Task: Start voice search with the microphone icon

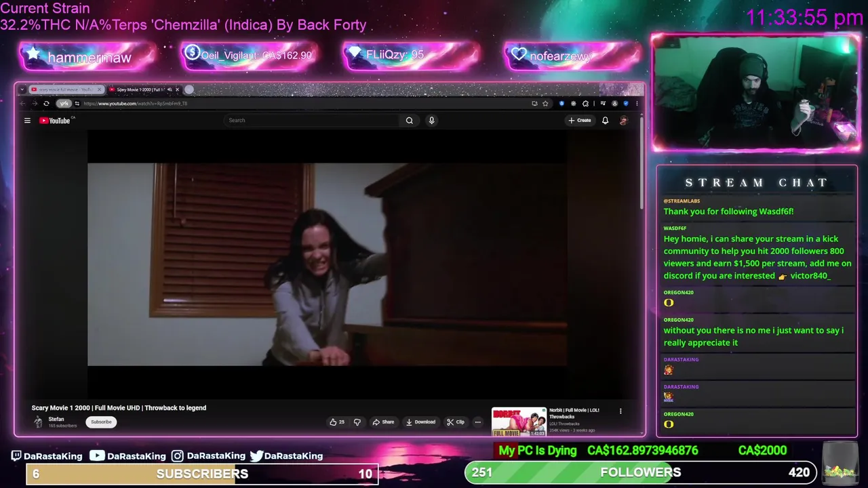Action: pyautogui.click(x=431, y=120)
